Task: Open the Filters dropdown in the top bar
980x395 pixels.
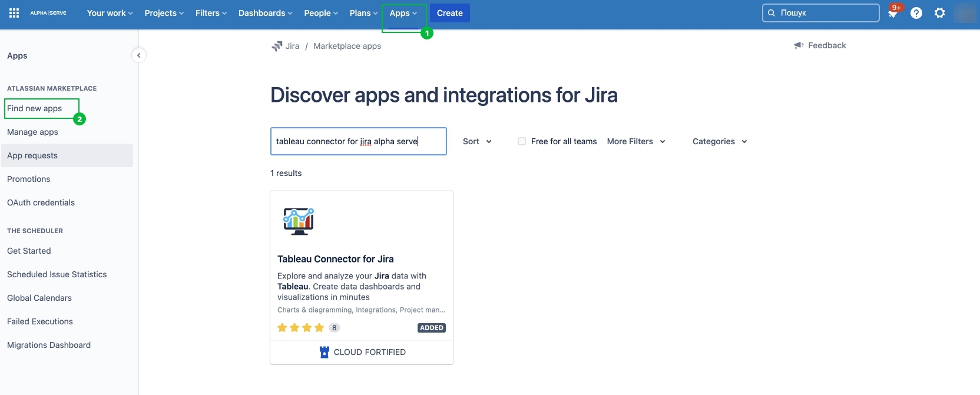Action: (211, 13)
